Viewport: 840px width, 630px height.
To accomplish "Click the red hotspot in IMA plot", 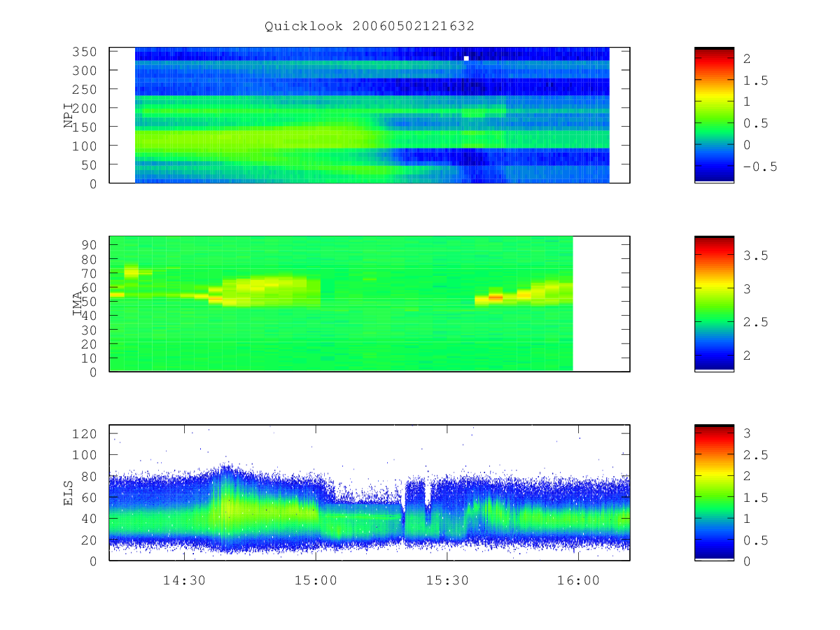I will tap(496, 297).
